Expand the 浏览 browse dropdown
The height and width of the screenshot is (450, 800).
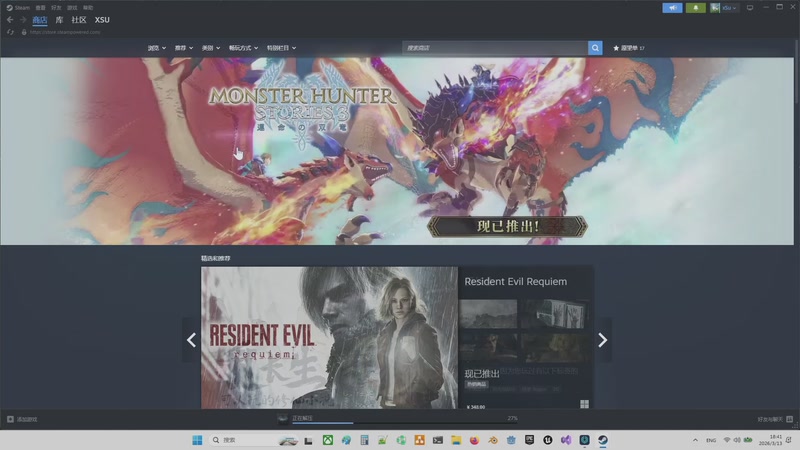tap(157, 48)
